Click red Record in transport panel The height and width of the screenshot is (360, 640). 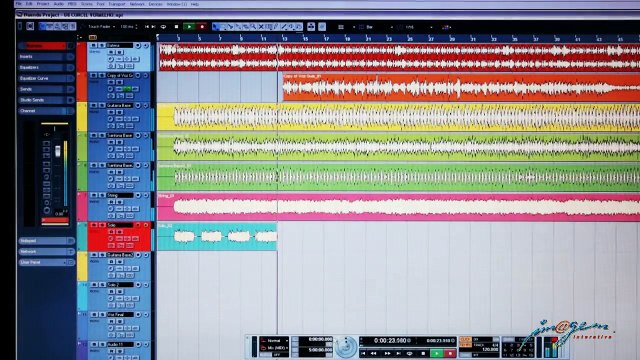click(450, 353)
